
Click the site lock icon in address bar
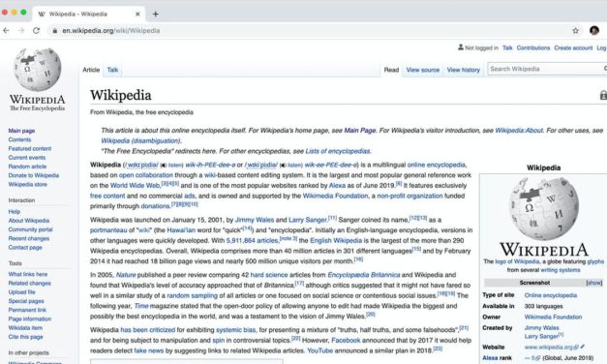click(x=55, y=31)
